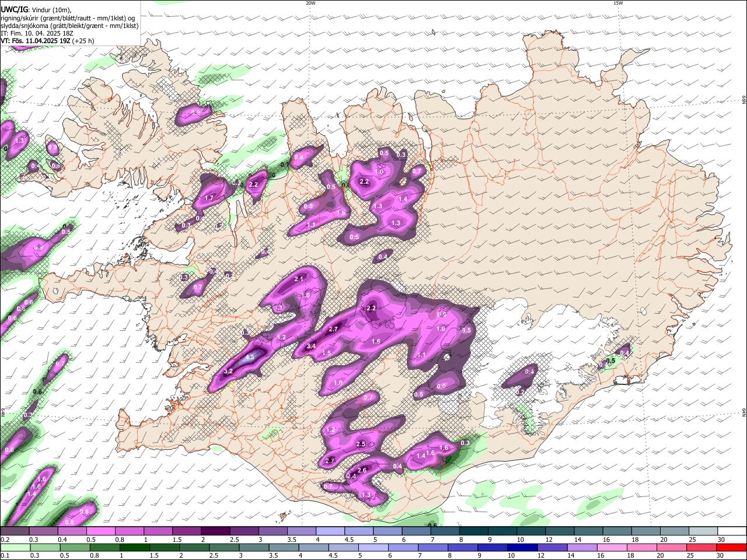747x560 pixels.
Task: Click the '2.1' snowfall value on the map
Action: pos(299,279)
